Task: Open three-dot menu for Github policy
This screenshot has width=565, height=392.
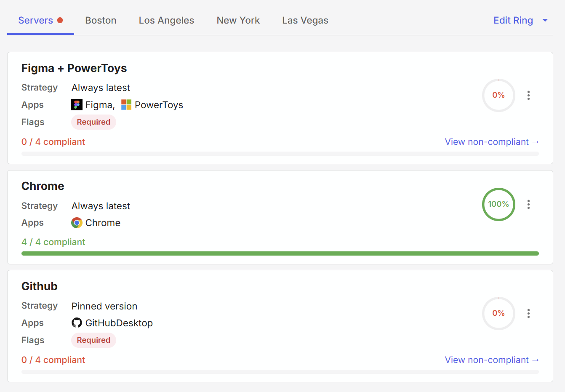Action: tap(528, 314)
